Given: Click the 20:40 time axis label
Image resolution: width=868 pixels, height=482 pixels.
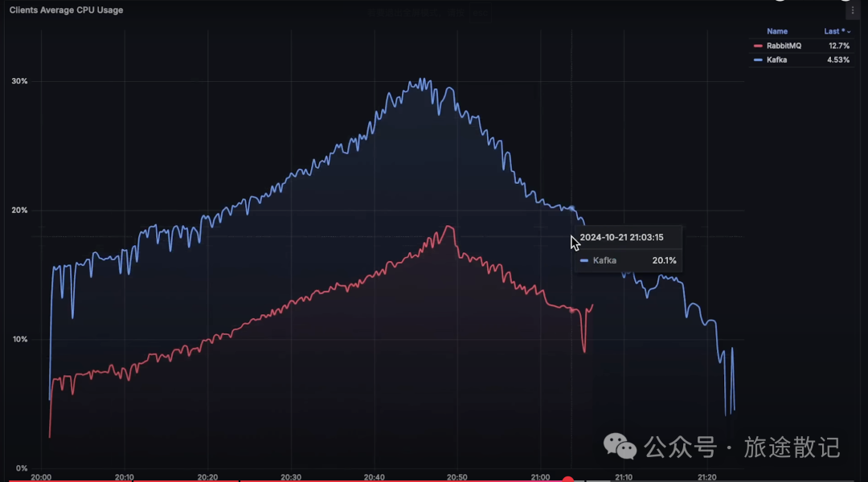Looking at the screenshot, I should coord(375,477).
